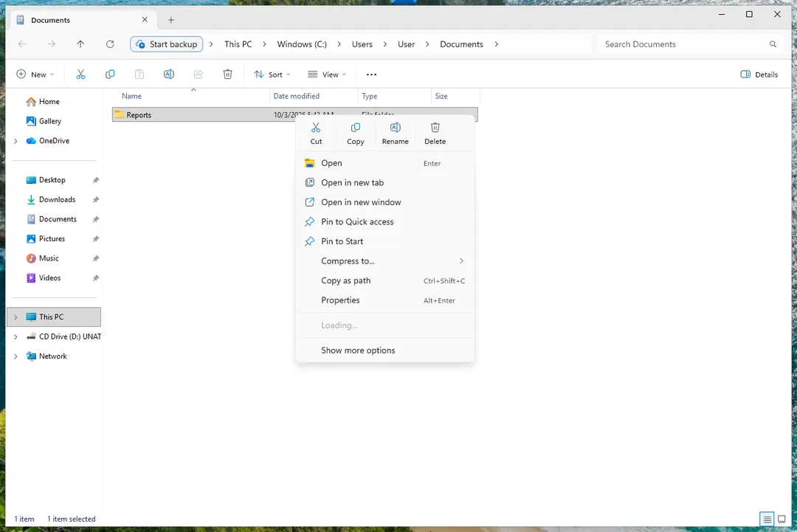
Task: Choose Open from context menu
Action: pos(384,163)
